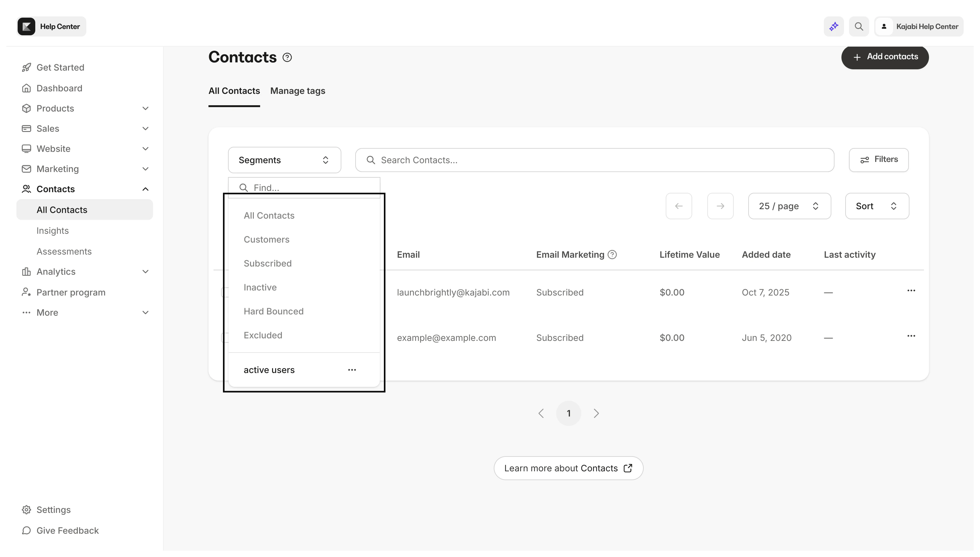The height and width of the screenshot is (557, 980).
Task: Select the Get Started rocket icon
Action: (x=26, y=67)
